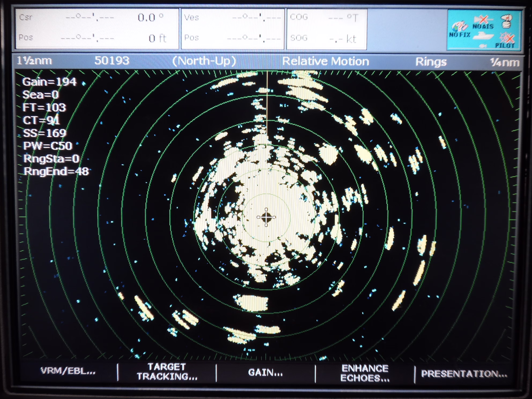Click the 0.0° cursor bearing value
Image resolution: width=532 pixels, height=399 pixels.
(150, 18)
